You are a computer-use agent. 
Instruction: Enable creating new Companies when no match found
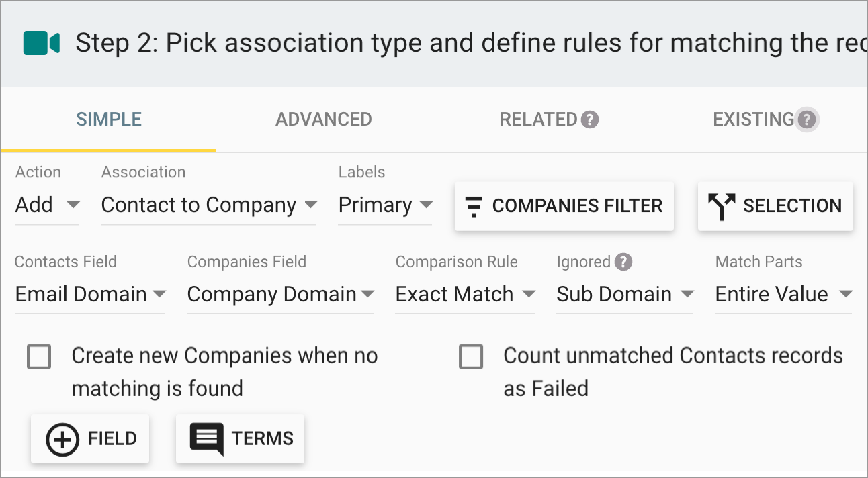(x=39, y=356)
